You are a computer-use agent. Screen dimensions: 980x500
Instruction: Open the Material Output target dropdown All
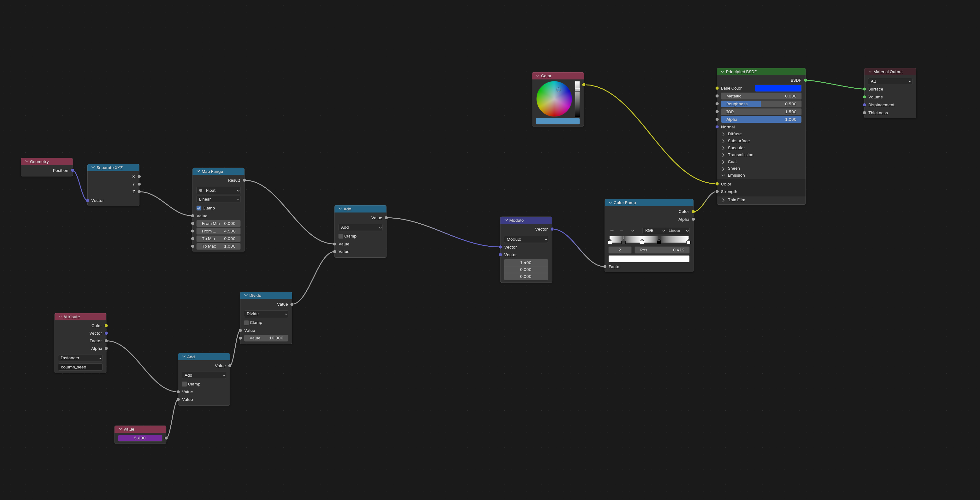coord(889,81)
